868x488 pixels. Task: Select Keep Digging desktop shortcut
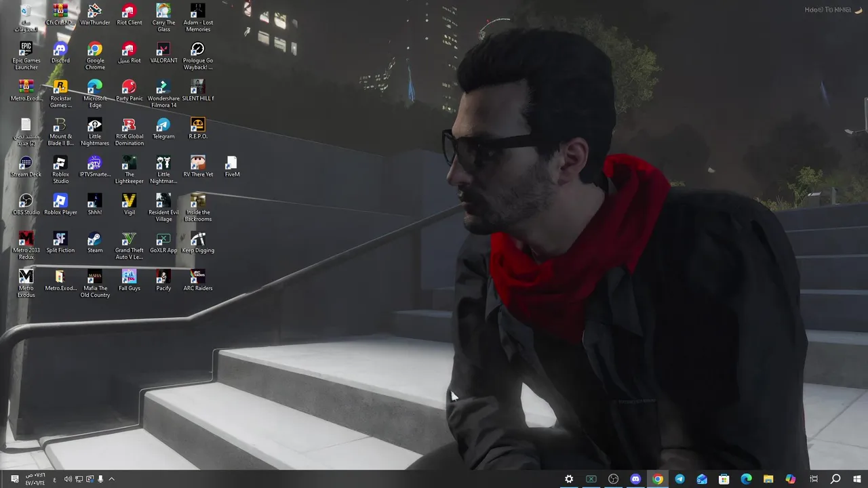[x=197, y=243]
